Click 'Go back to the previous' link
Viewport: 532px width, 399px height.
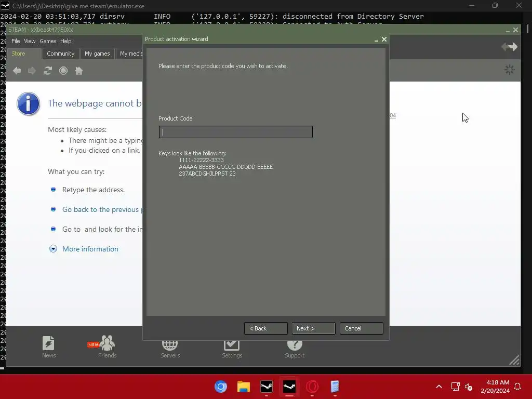point(102,209)
